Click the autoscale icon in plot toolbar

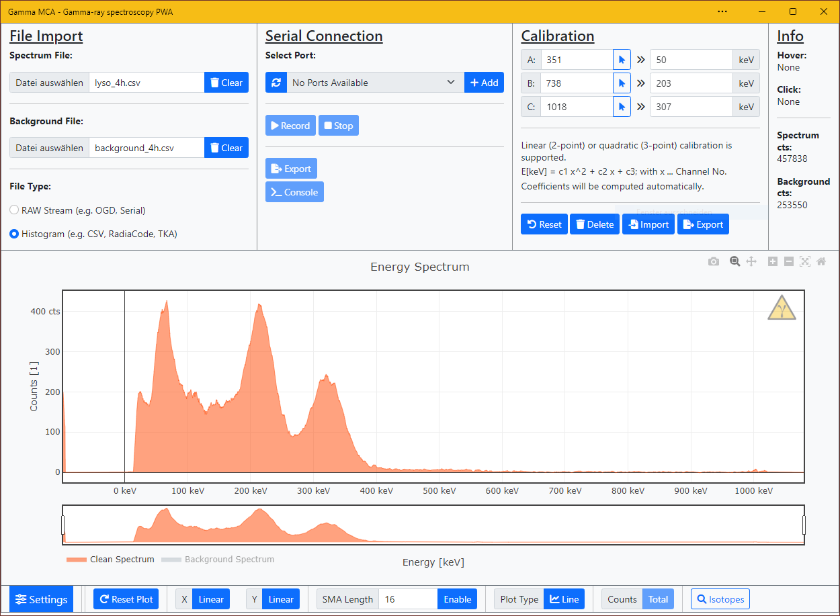click(x=805, y=261)
